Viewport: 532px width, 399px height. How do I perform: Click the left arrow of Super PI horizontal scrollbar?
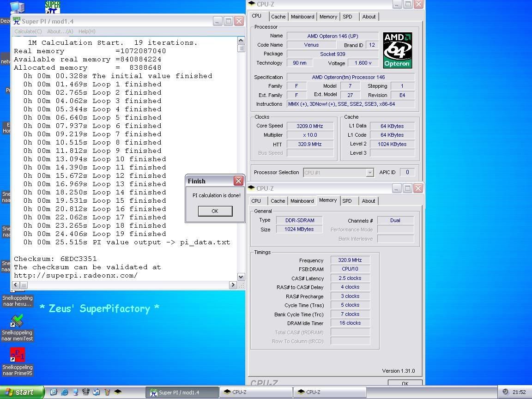click(16, 285)
